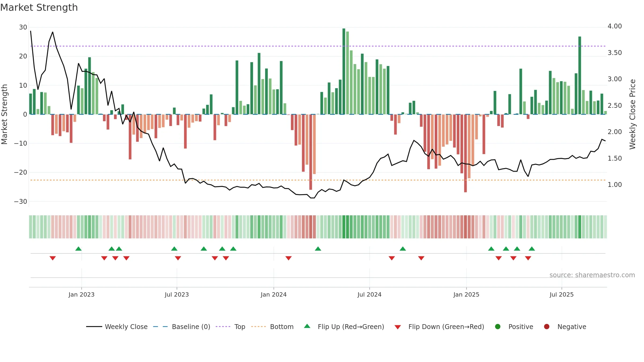Toggle the Weekly Close legend label

click(x=126, y=327)
